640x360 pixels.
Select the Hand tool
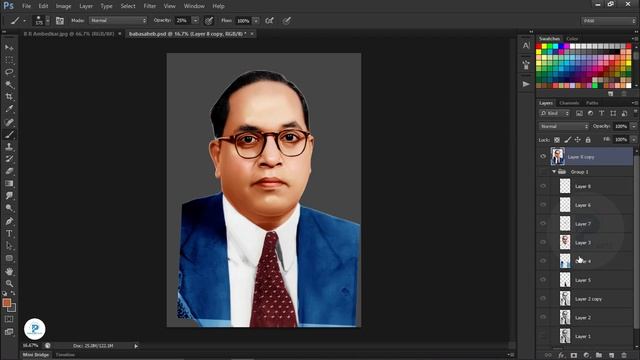pyautogui.click(x=9, y=271)
